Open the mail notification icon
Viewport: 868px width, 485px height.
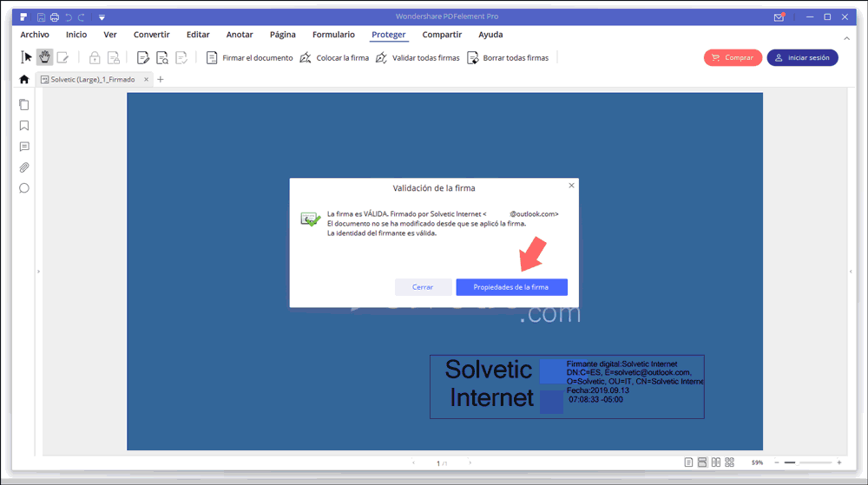pyautogui.click(x=779, y=17)
